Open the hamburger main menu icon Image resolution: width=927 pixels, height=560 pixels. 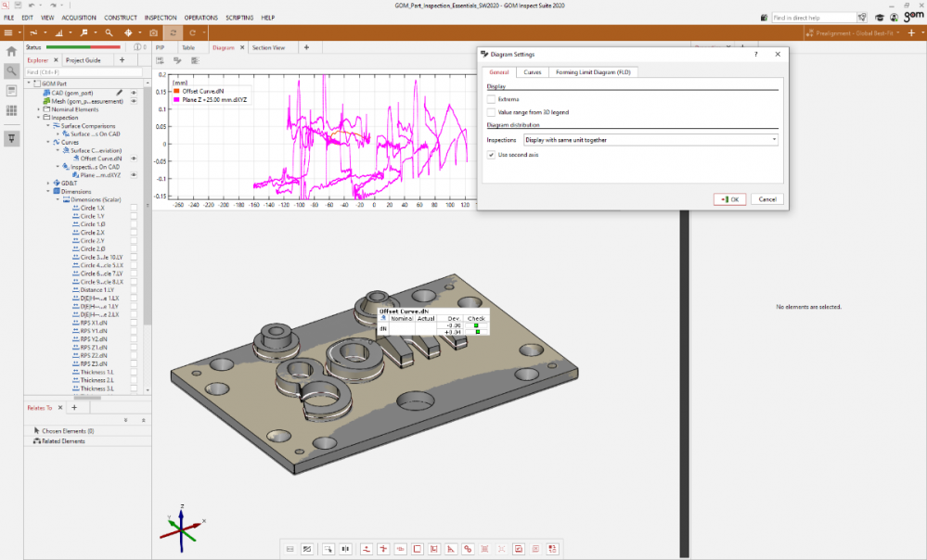(8, 33)
